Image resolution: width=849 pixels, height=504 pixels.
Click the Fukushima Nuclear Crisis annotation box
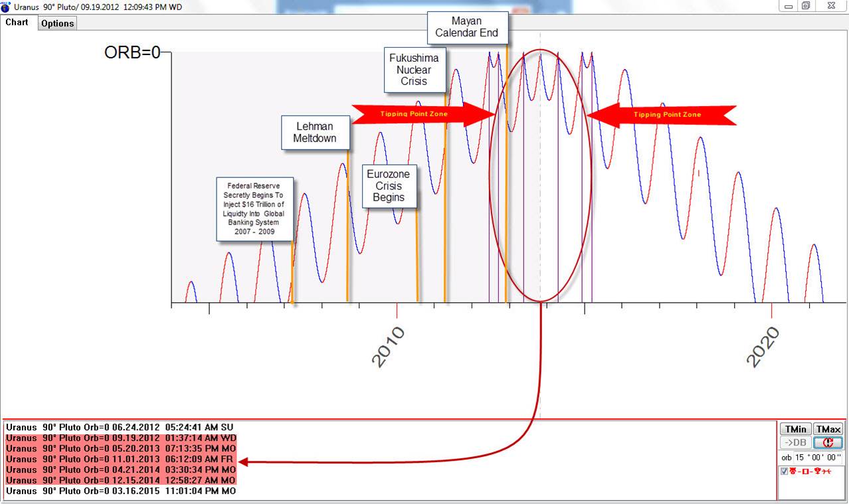click(414, 70)
